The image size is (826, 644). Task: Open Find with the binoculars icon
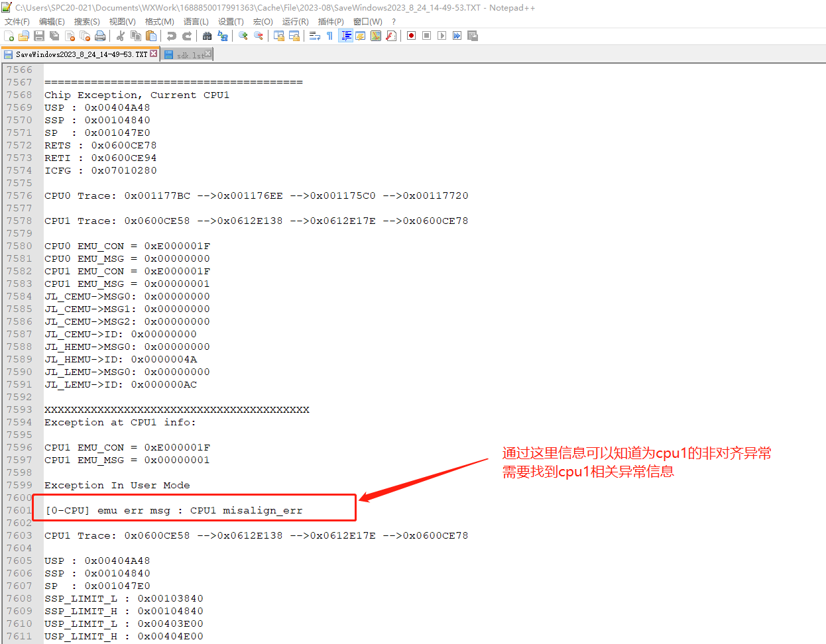click(207, 36)
